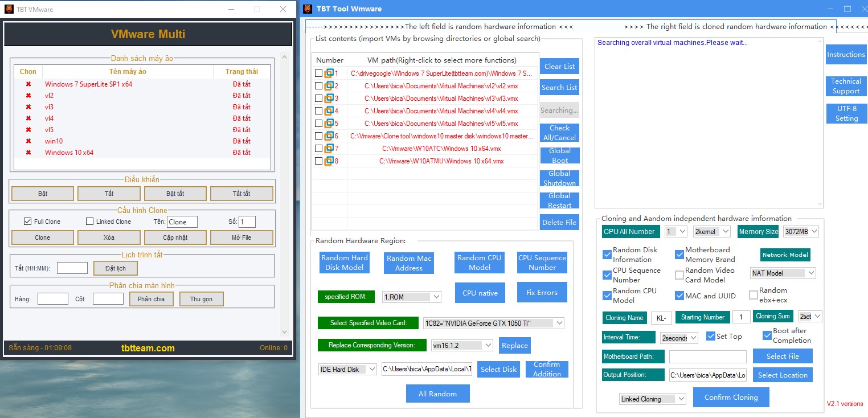Enable the Linked Clone checkbox
The height and width of the screenshot is (418, 868).
pyautogui.click(x=89, y=222)
